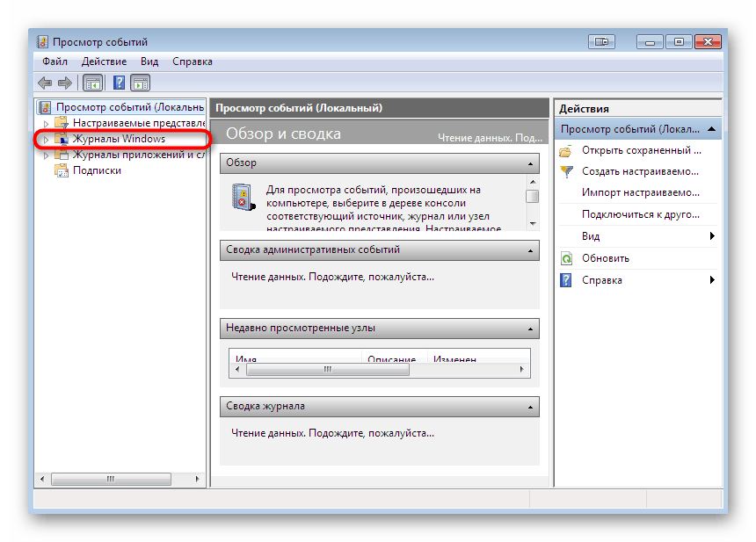Click the Back navigation arrow icon
The width and height of the screenshot is (756, 542).
click(45, 83)
